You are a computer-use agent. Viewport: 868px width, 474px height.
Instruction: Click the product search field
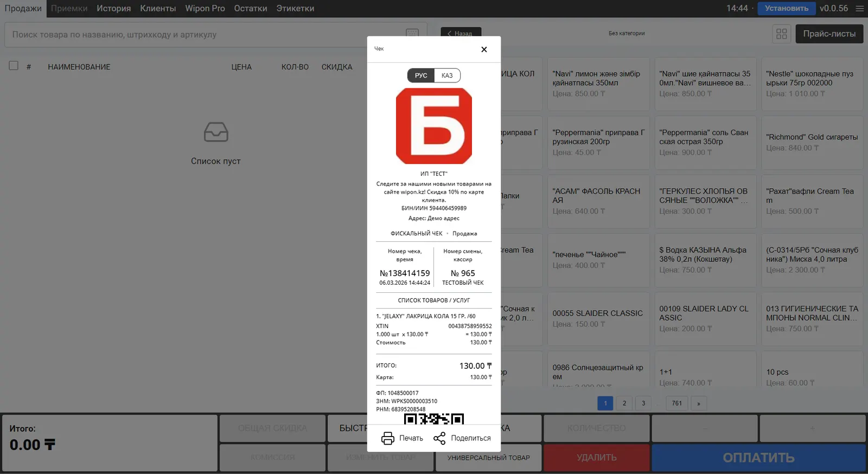(206, 35)
